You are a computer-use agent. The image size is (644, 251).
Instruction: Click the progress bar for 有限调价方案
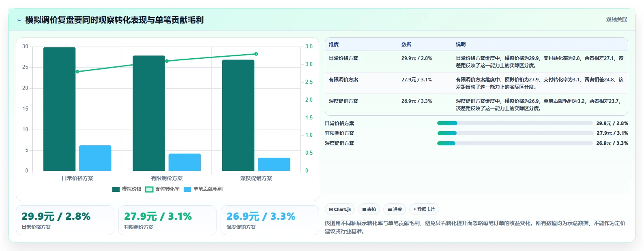click(x=515, y=133)
